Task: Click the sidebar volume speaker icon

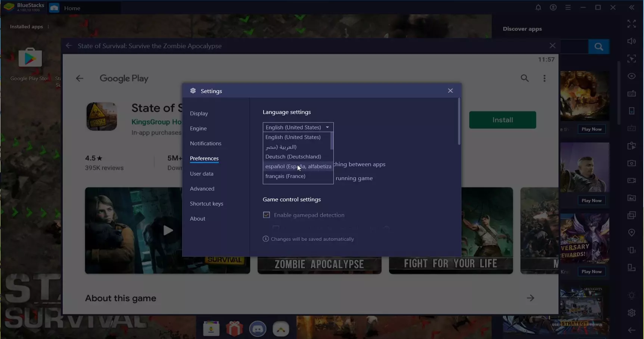Action: [x=631, y=41]
